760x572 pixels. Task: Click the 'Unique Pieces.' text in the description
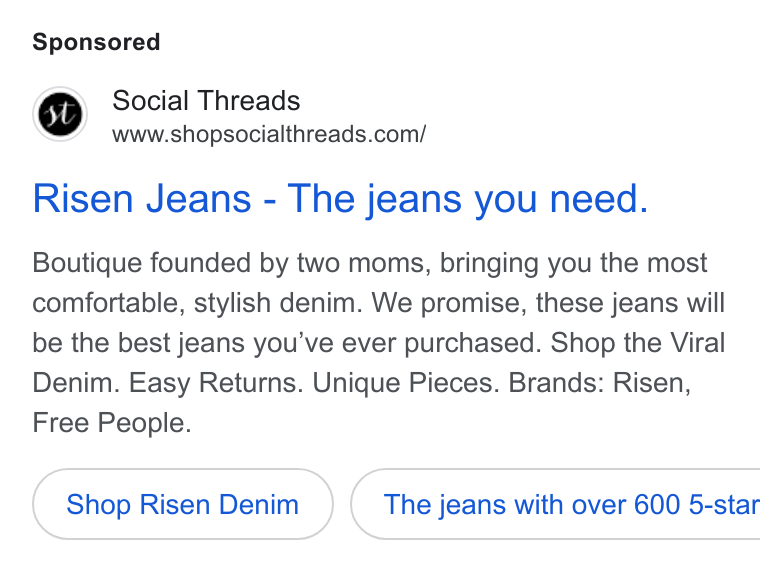406,383
